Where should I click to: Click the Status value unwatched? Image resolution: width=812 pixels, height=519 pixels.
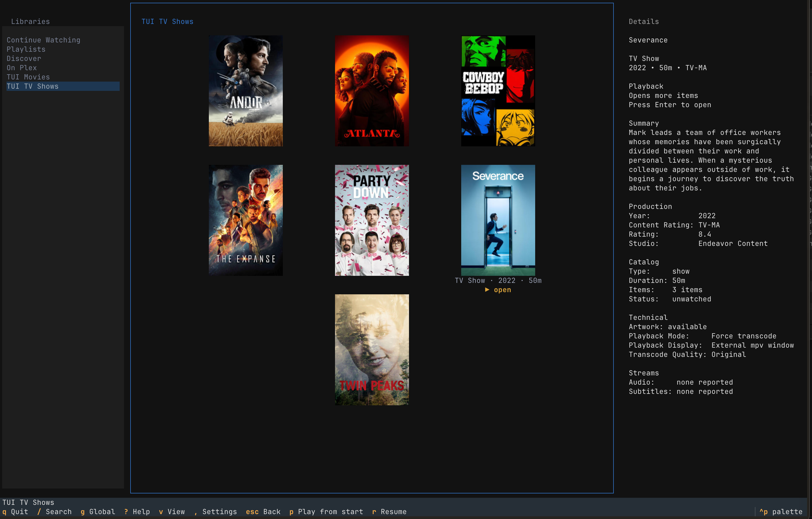692,299
